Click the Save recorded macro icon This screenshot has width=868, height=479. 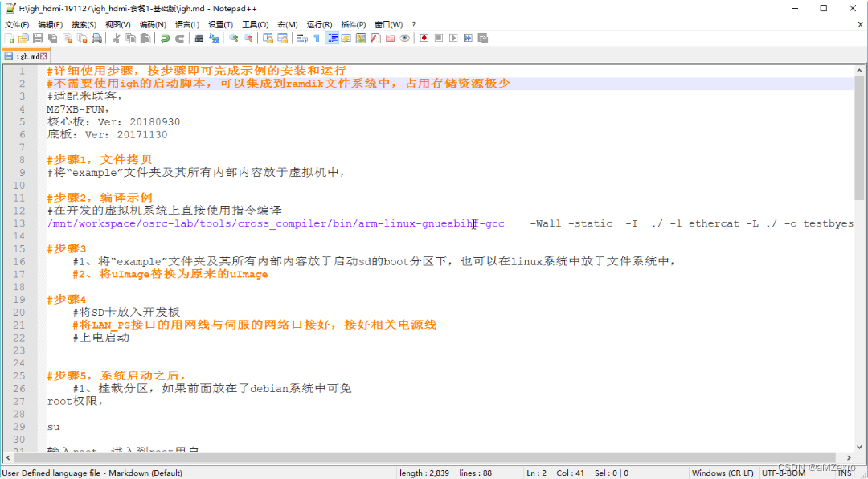click(x=483, y=39)
